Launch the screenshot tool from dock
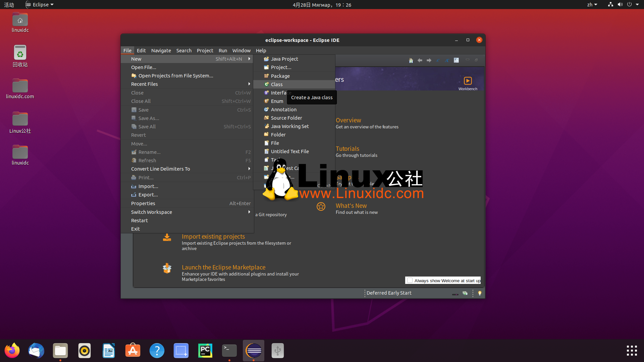The height and width of the screenshot is (362, 644). (181, 351)
